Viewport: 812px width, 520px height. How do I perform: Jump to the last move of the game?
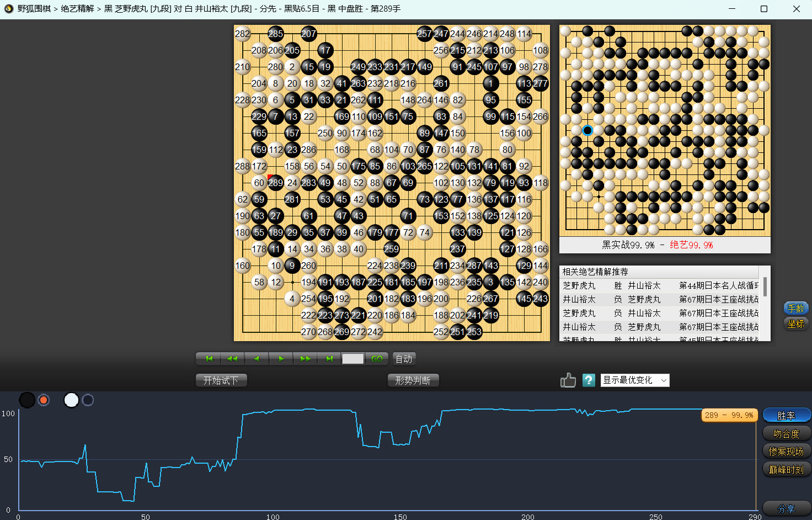tap(329, 359)
